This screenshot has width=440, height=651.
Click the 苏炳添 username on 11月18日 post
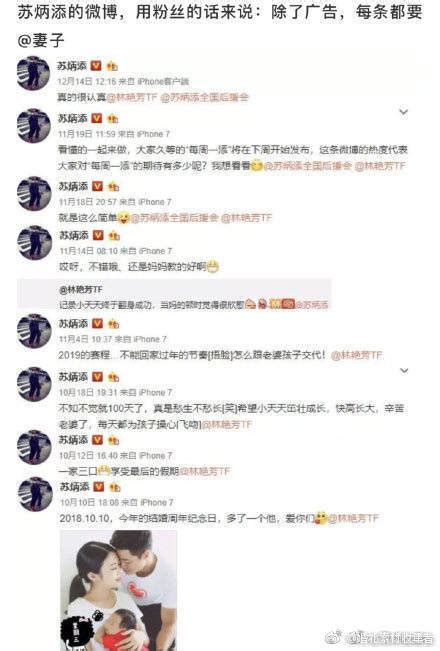73,186
